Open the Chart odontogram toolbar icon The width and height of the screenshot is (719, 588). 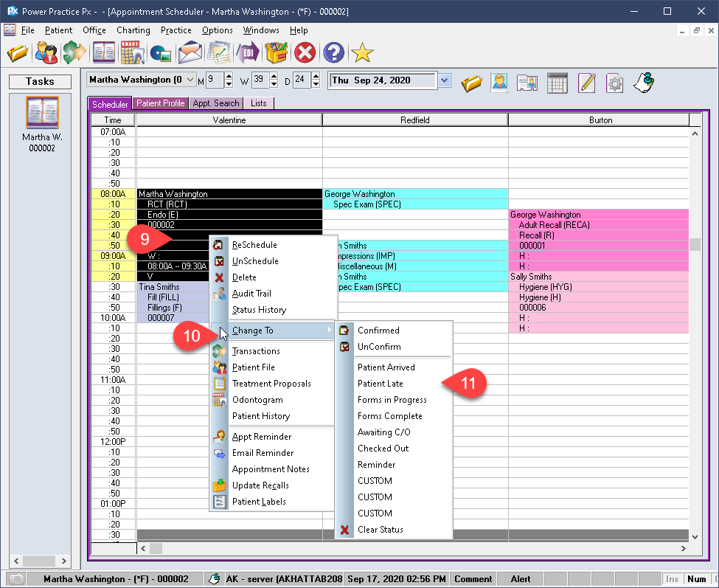[133, 52]
